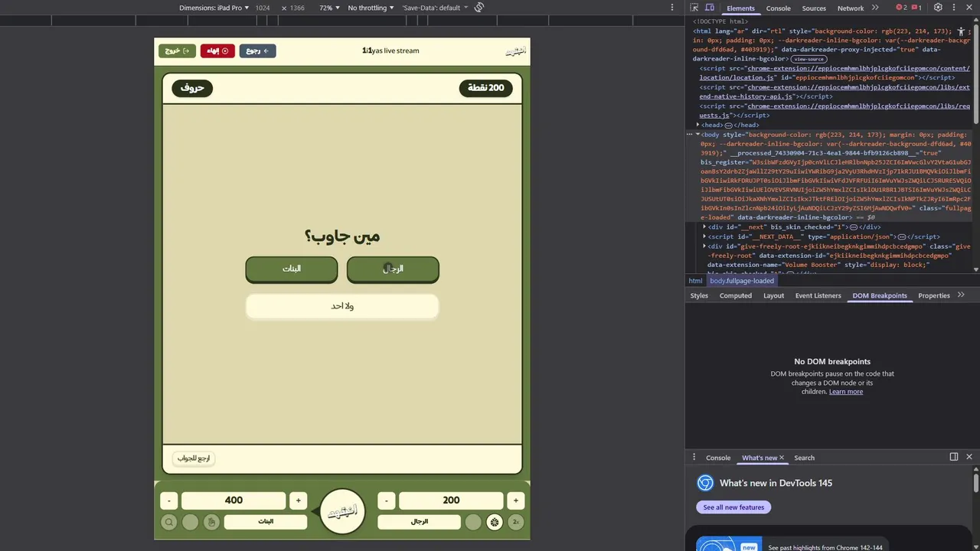
Task: Expand more DevTools tabs chevron
Action: (875, 8)
